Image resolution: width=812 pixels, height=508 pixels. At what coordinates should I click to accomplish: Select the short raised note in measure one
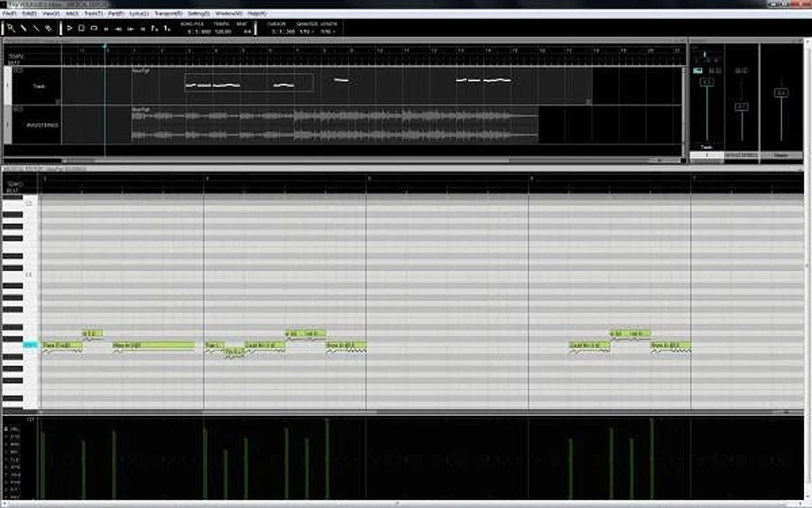[93, 334]
